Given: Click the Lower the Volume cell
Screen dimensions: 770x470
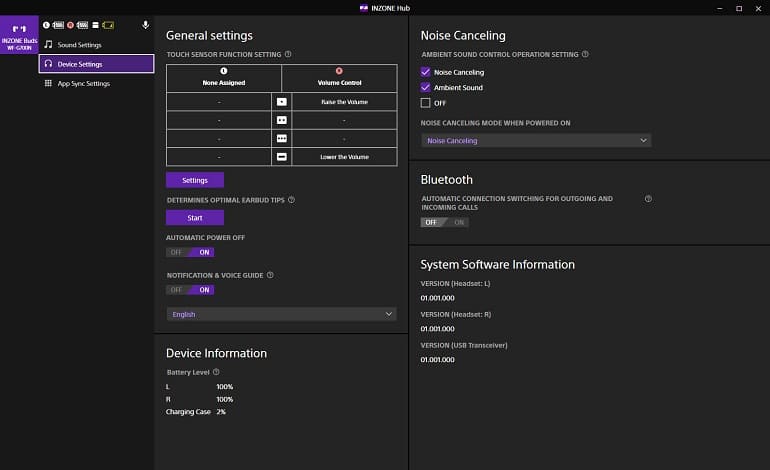Looking at the screenshot, I should [x=344, y=157].
